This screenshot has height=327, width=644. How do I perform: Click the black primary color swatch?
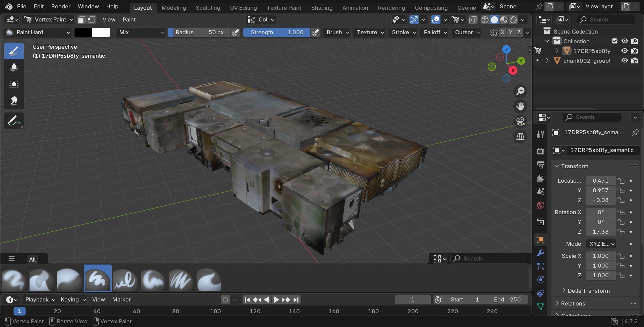point(83,32)
